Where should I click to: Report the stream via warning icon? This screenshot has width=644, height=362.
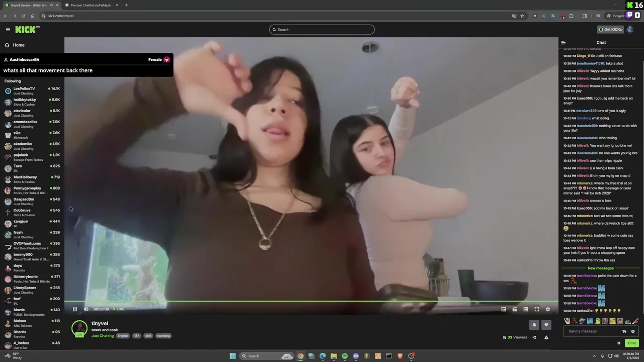tap(546, 337)
